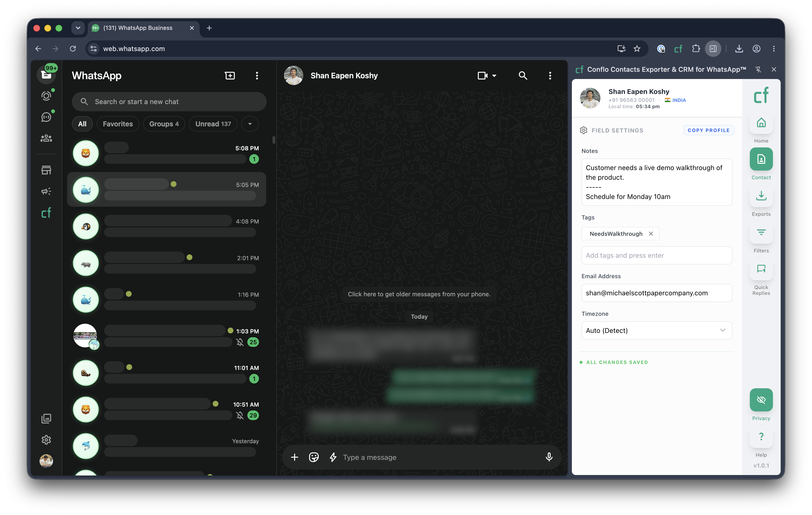
Task: Select the All chat filter
Action: [x=82, y=124]
